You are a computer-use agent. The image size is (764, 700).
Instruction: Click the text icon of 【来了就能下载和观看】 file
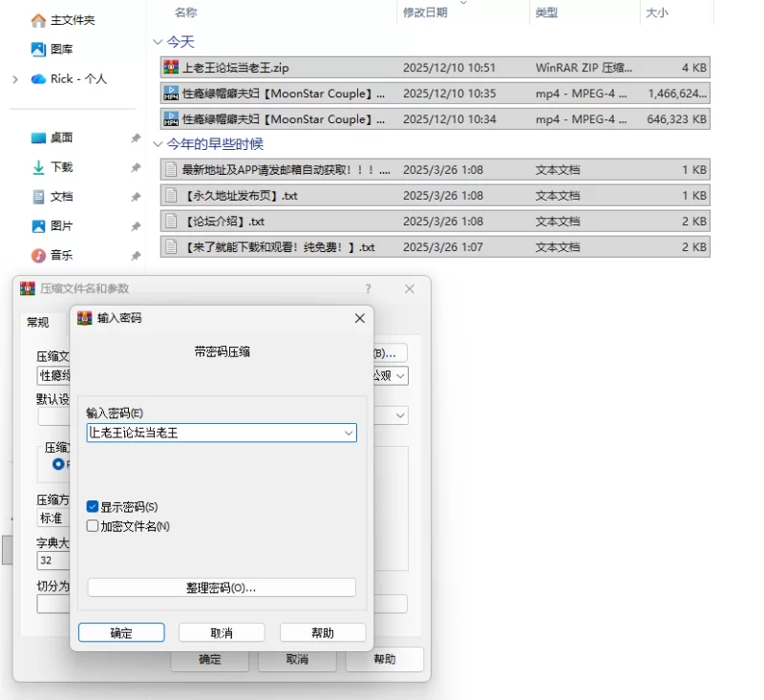click(x=171, y=247)
